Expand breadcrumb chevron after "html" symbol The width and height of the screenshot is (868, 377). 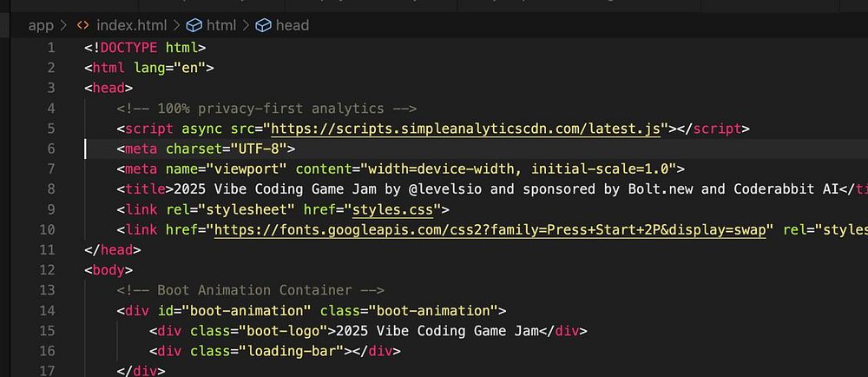[x=246, y=25]
